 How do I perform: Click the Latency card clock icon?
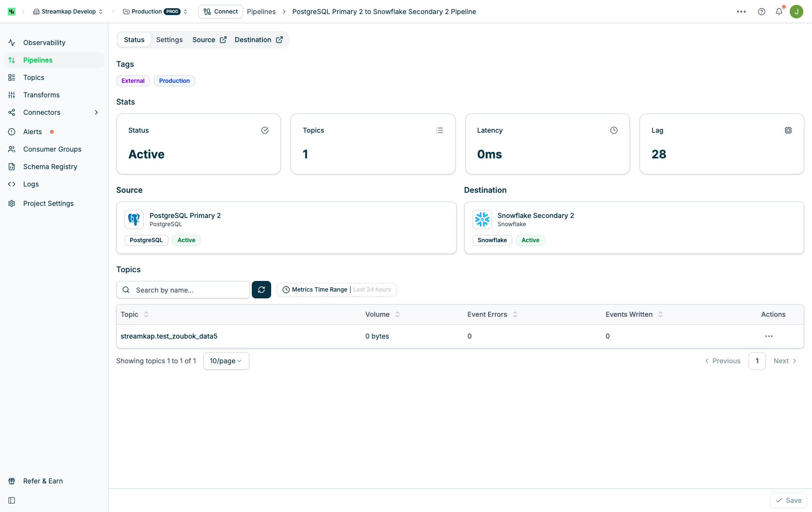tap(614, 130)
